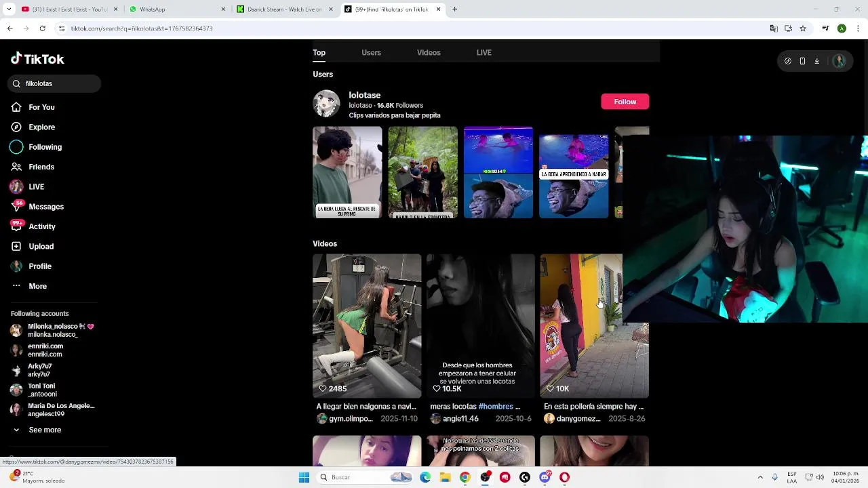This screenshot has width=868, height=488.
Task: Bookmark this page with the star
Action: point(803,28)
